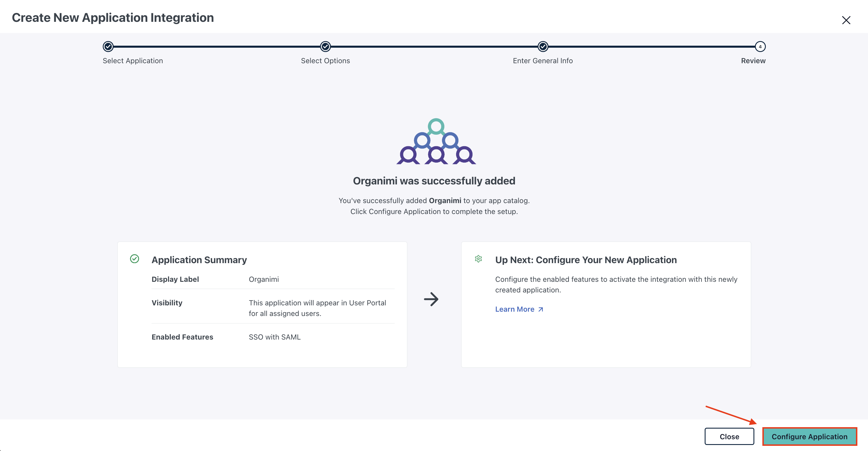The width and height of the screenshot is (868, 451).
Task: Click the 'Up Next: Configure Your New Application' heading
Action: pyautogui.click(x=586, y=260)
